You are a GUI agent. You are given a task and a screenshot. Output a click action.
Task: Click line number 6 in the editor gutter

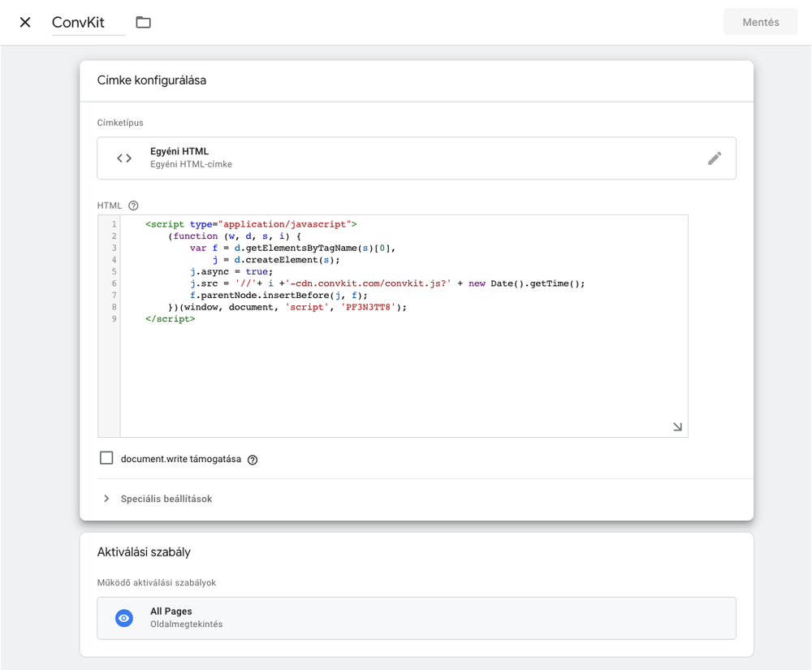[x=114, y=283]
